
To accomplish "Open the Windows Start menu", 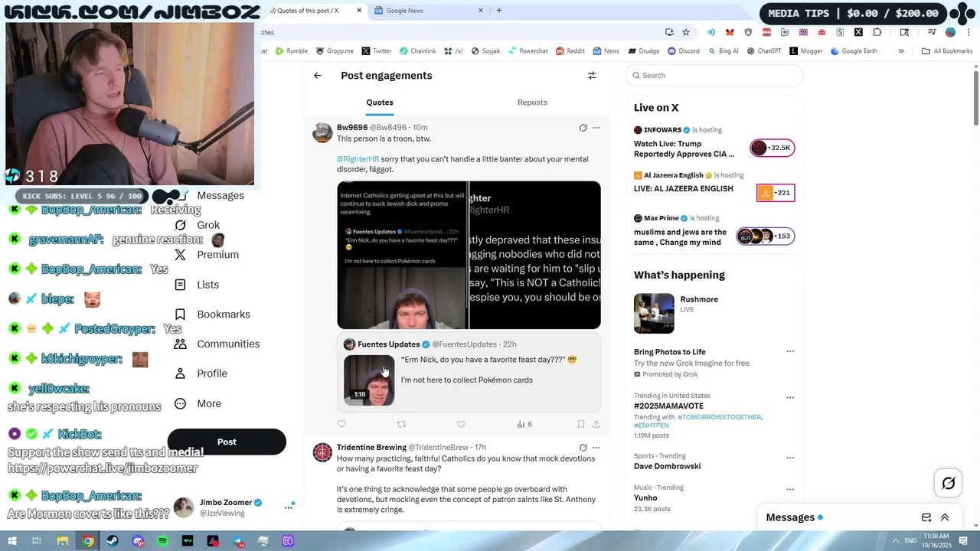I will tap(13, 541).
